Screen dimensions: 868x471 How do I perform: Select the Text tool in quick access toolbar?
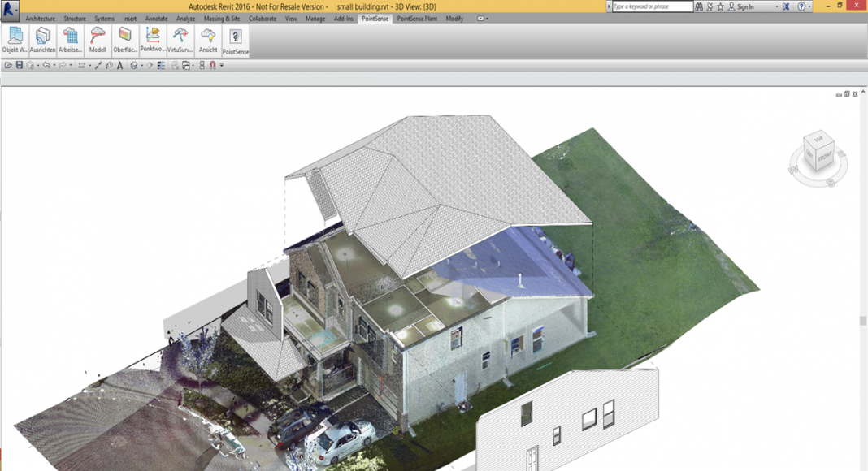point(120,65)
